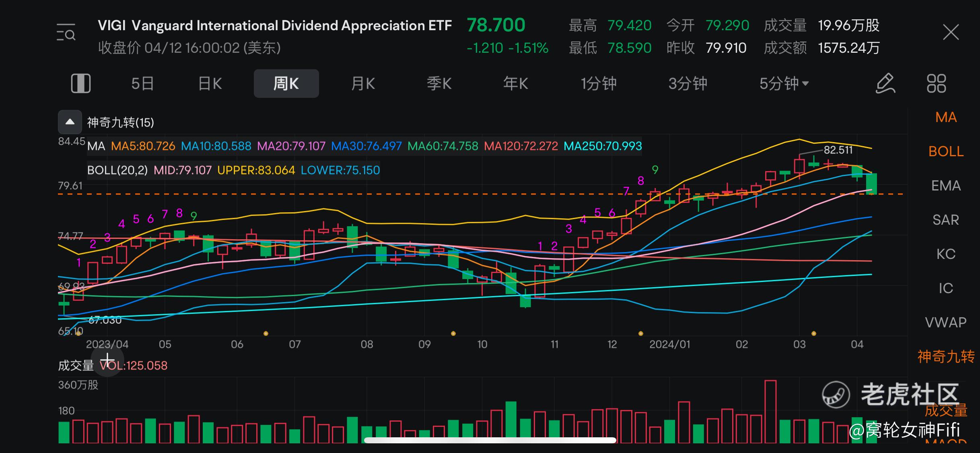Click the event dot below March axis
The height and width of the screenshot is (453, 980).
click(x=814, y=333)
